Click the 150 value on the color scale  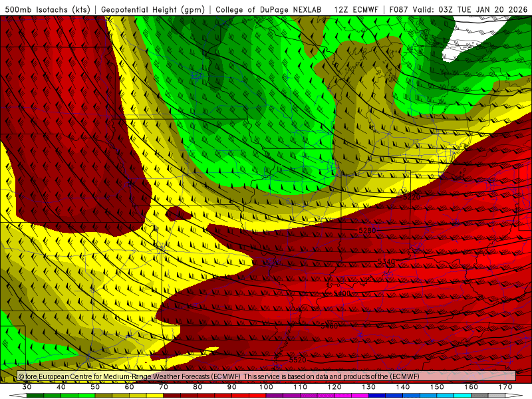click(437, 387)
